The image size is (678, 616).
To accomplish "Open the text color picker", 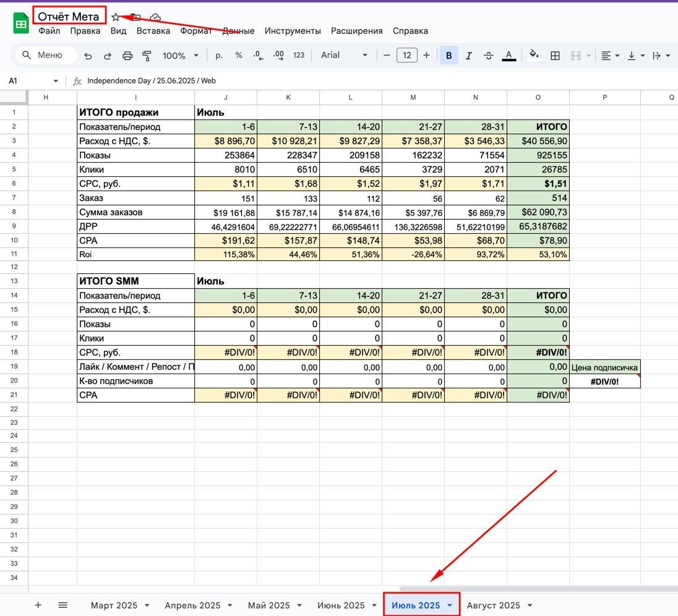I will click(x=509, y=55).
